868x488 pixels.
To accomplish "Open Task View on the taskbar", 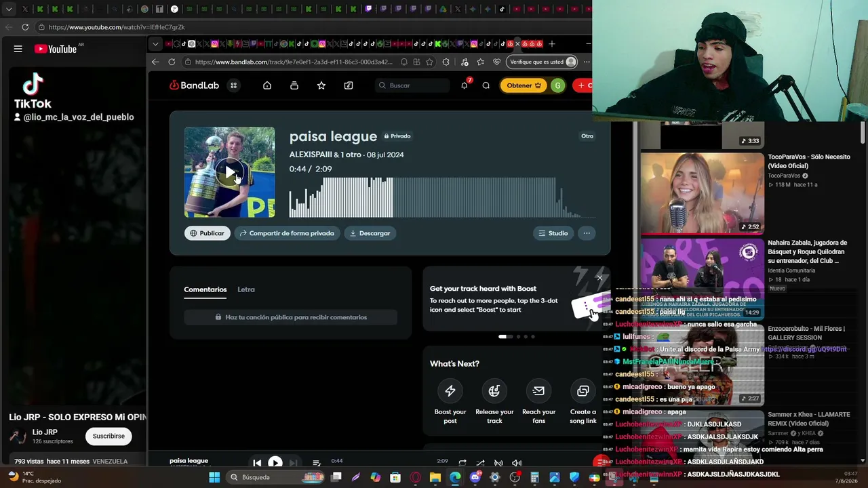I will pos(336,477).
